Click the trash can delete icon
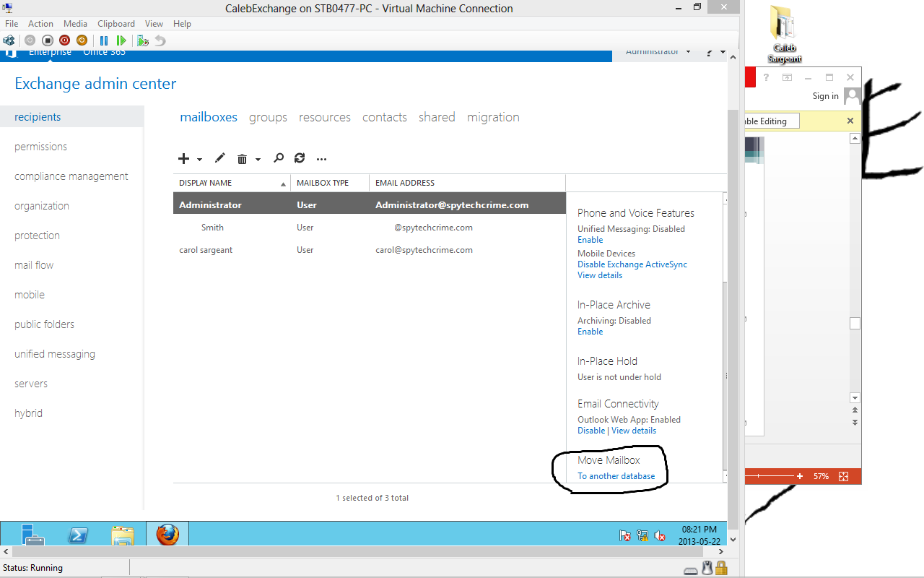The height and width of the screenshot is (578, 924). [243, 159]
